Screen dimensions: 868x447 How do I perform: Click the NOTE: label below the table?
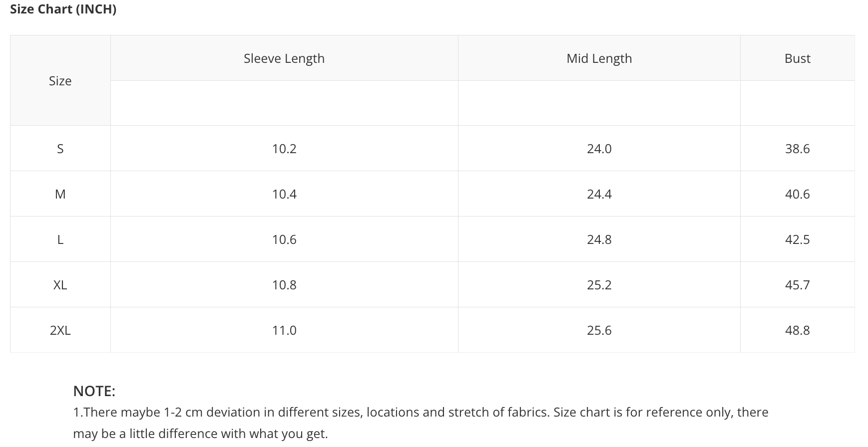(94, 391)
